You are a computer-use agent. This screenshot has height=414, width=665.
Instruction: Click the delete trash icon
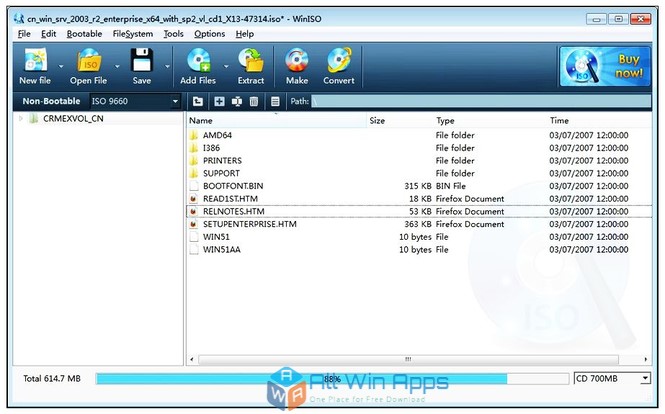coord(254,101)
